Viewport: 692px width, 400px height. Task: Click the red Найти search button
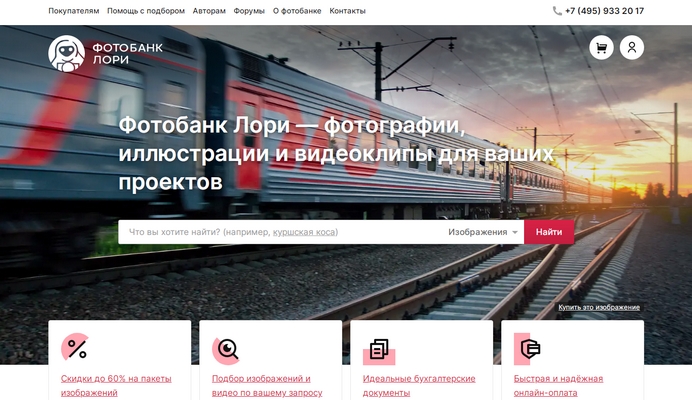point(549,232)
